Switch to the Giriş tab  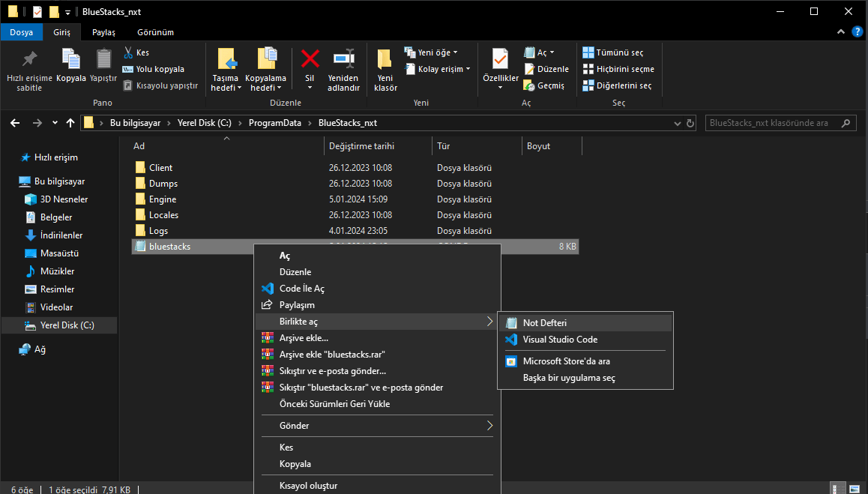(62, 32)
